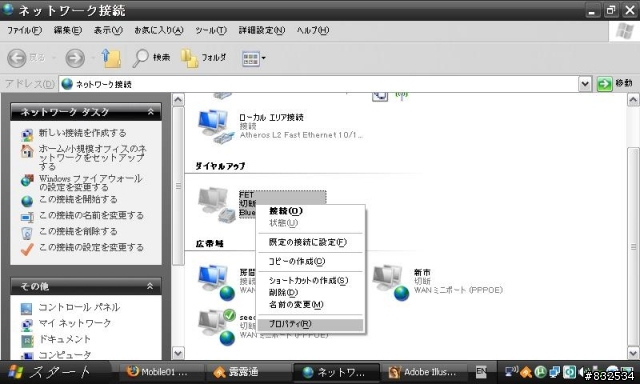Screen dimensions: 640x384
Task: Open ドキュメント link
Action: 64,339
